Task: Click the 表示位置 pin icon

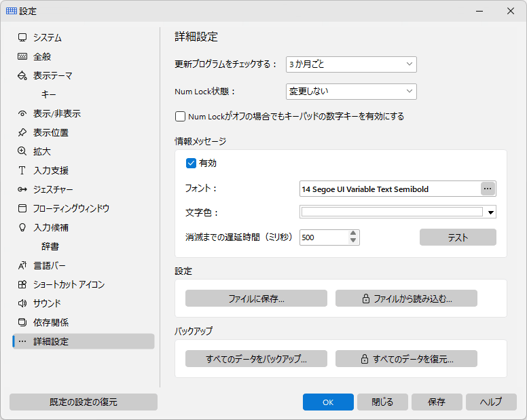Action: click(x=22, y=132)
